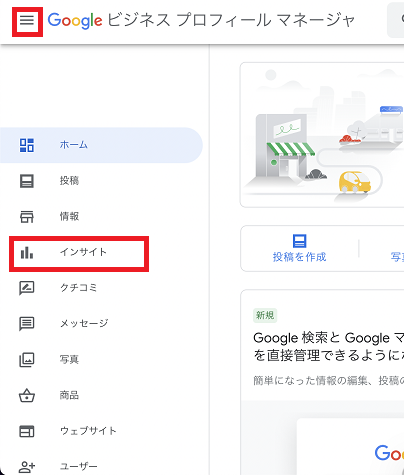Image resolution: width=404 pixels, height=475 pixels.
Task: Open 商品 in the sidebar
Action: pyautogui.click(x=101, y=395)
